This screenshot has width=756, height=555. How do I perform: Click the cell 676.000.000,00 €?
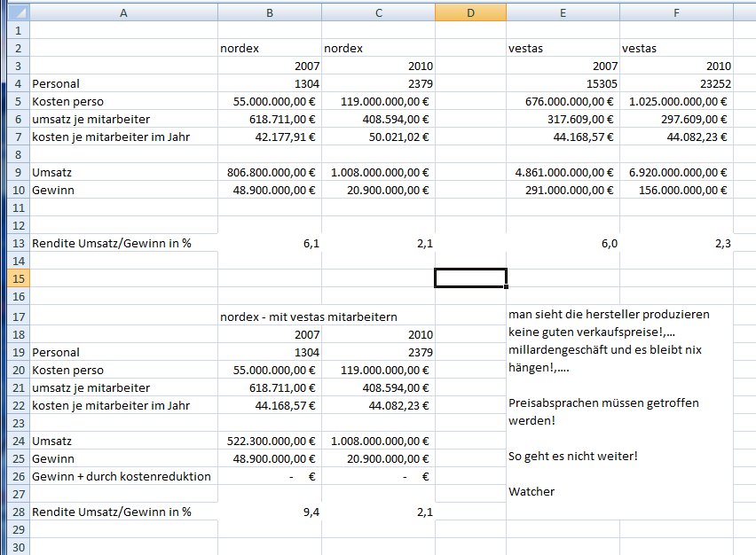pyautogui.click(x=563, y=102)
